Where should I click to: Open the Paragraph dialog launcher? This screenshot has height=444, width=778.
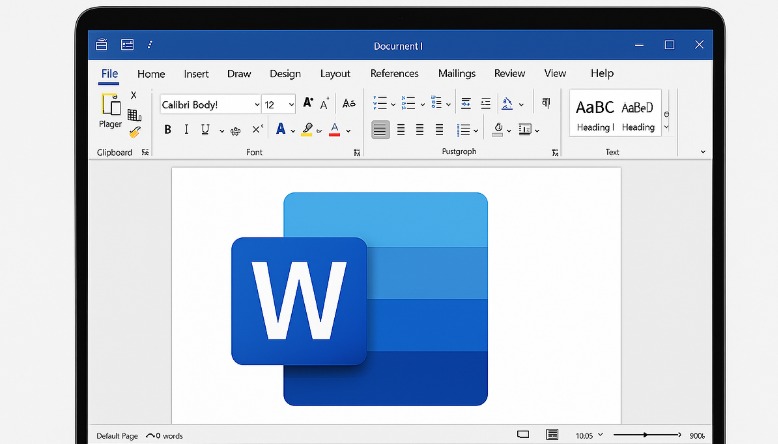[x=555, y=153]
